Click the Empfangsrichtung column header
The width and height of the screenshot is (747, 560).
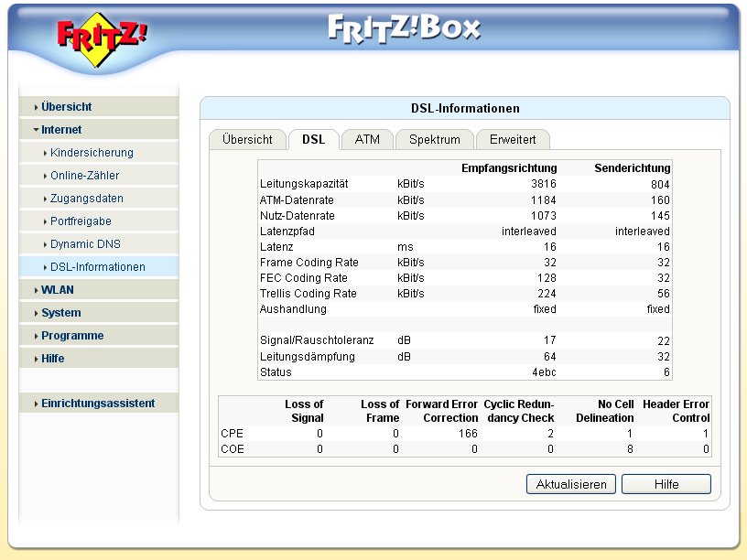(x=509, y=168)
